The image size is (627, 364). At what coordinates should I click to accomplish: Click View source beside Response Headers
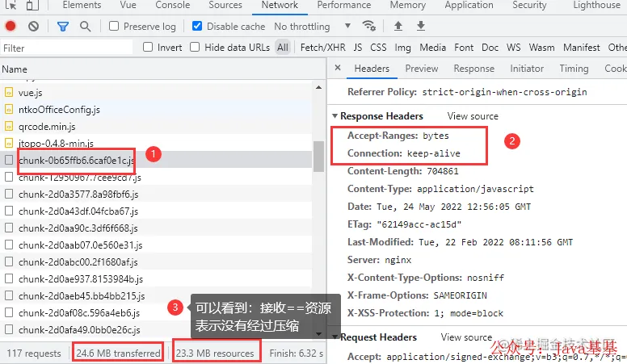tap(473, 116)
